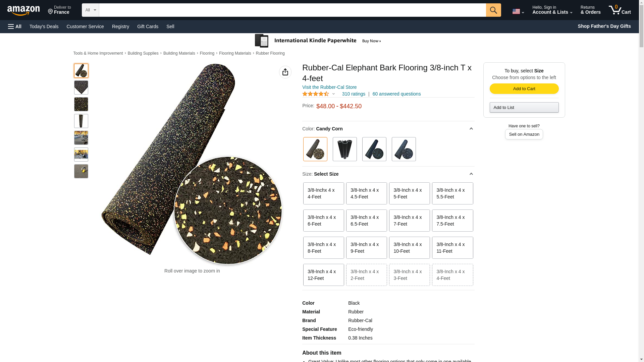The width and height of the screenshot is (644, 362).
Task: Select size 3/8-Inch x 4 x 5-Feet
Action: coord(409,193)
